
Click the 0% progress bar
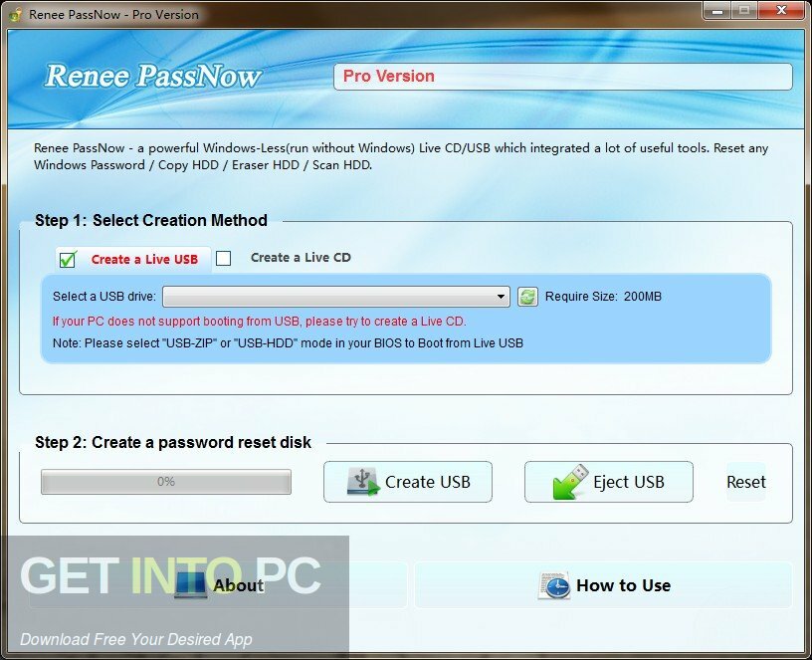click(x=166, y=482)
